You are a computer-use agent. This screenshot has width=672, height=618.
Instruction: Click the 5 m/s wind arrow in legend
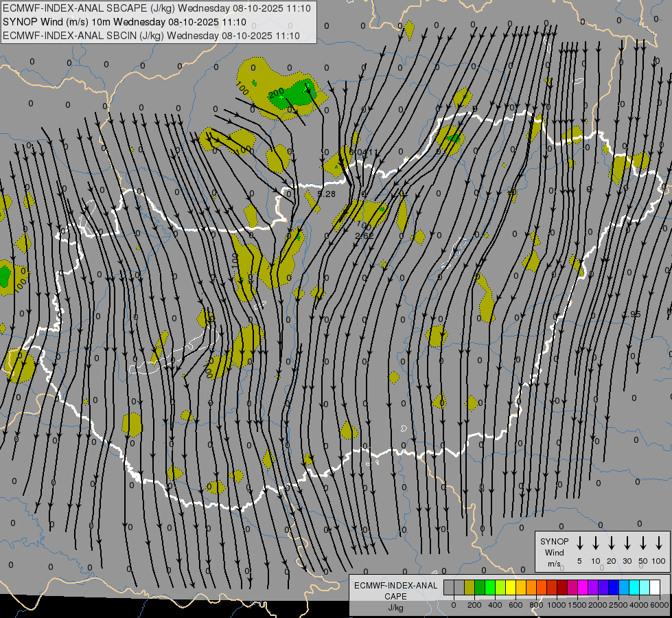coord(580,543)
